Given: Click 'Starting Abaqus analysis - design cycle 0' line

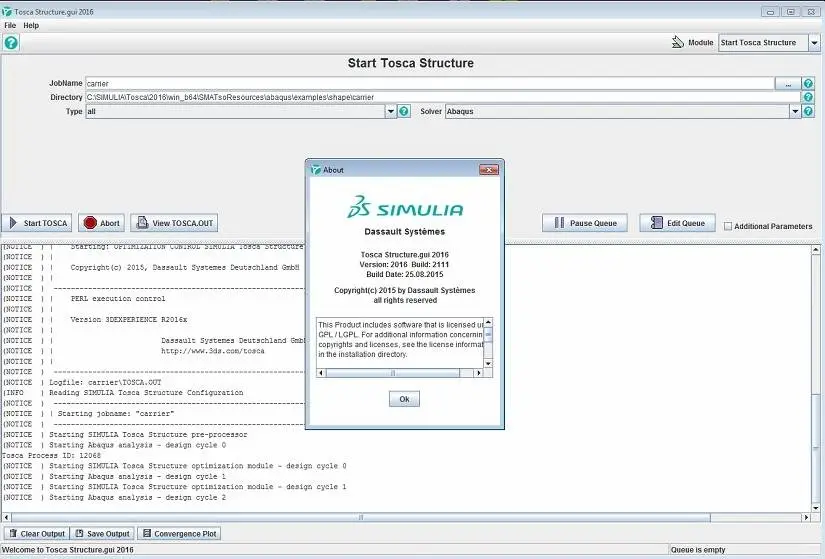Looking at the screenshot, I should point(137,445).
